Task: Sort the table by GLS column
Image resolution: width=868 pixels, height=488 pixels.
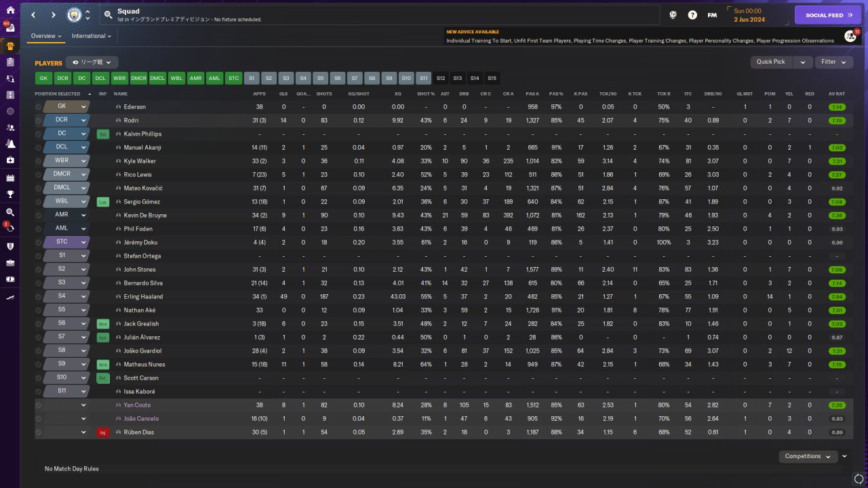Action: click(x=283, y=94)
